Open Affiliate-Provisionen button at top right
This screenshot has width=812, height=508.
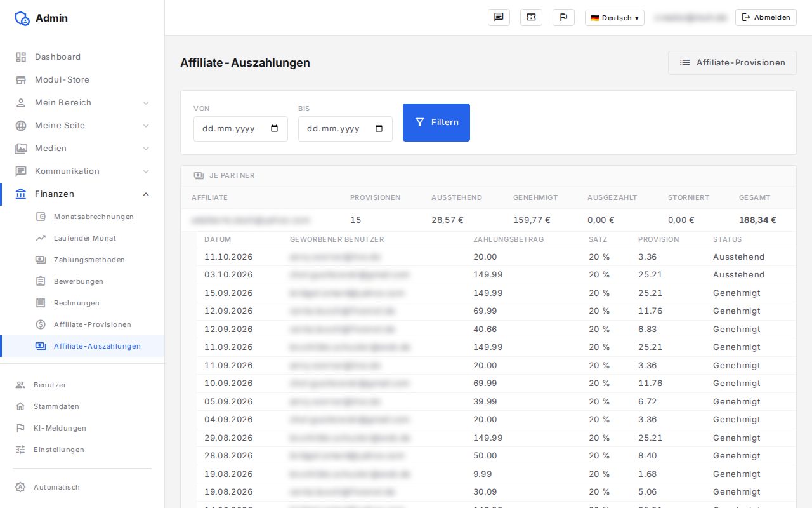click(732, 63)
